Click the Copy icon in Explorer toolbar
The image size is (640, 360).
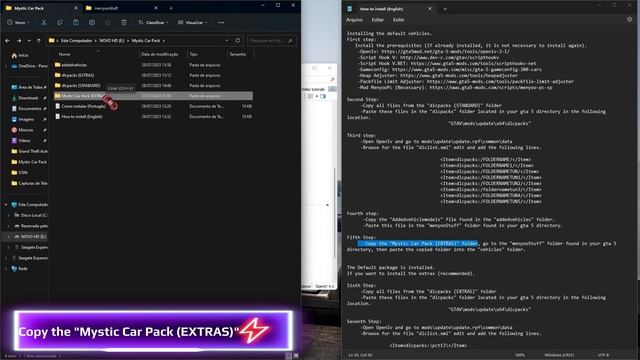click(x=60, y=22)
